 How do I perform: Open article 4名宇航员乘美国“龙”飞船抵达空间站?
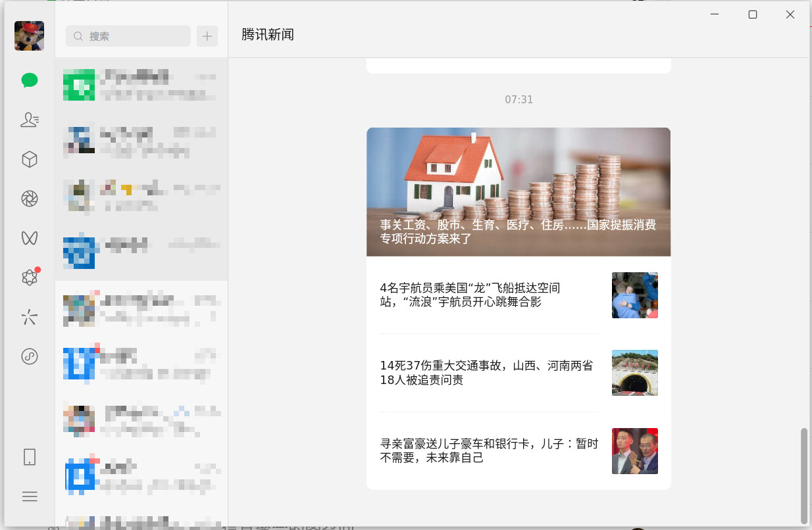470,295
